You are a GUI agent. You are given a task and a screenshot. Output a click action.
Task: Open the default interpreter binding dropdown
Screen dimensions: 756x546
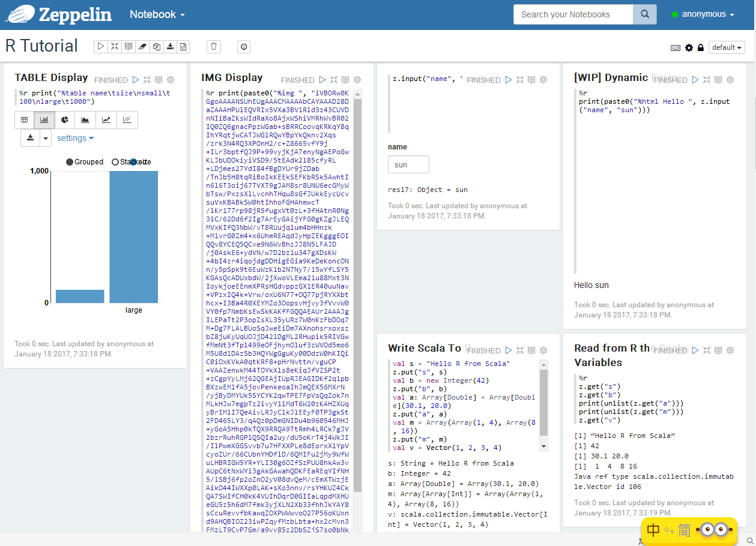[x=727, y=47]
